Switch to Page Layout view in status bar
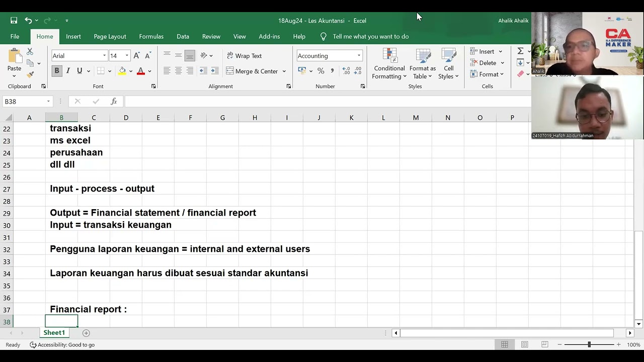Image resolution: width=644 pixels, height=362 pixels. click(x=524, y=344)
